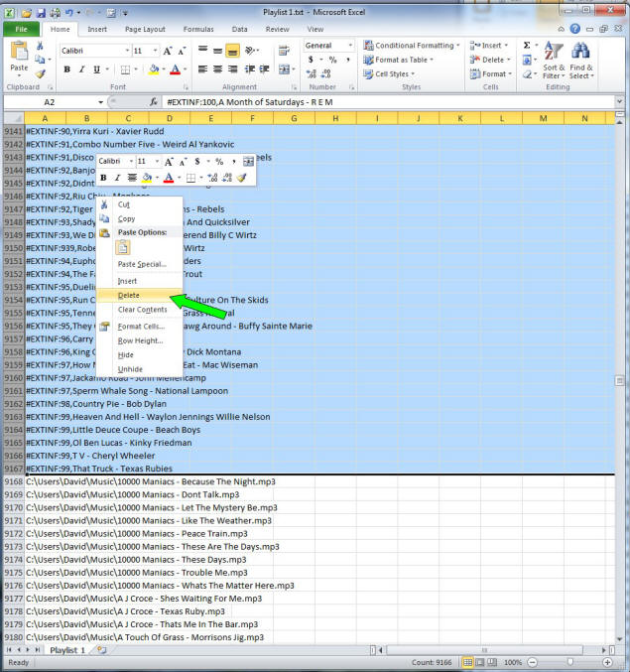This screenshot has width=630, height=672.
Task: Open the font size 11 dropdown in ribbon
Action: [x=155, y=51]
